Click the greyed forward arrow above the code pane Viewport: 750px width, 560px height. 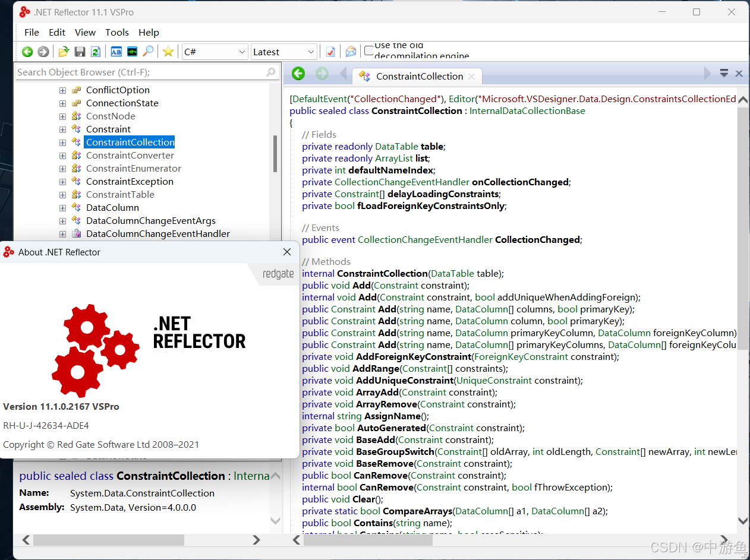click(322, 74)
